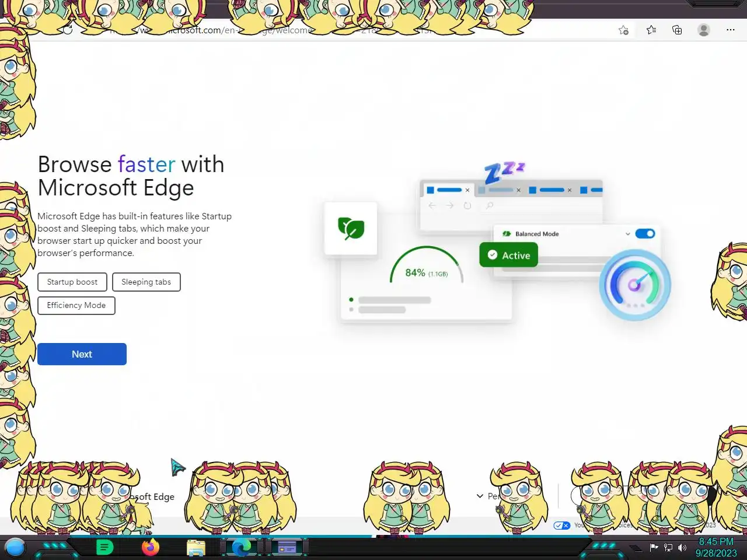
Task: Click the Startup boost button
Action: click(72, 282)
